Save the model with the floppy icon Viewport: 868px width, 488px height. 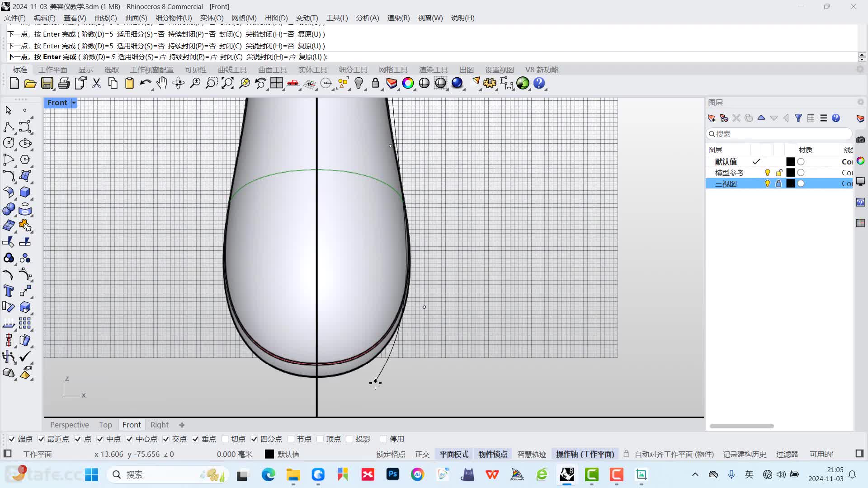47,83
